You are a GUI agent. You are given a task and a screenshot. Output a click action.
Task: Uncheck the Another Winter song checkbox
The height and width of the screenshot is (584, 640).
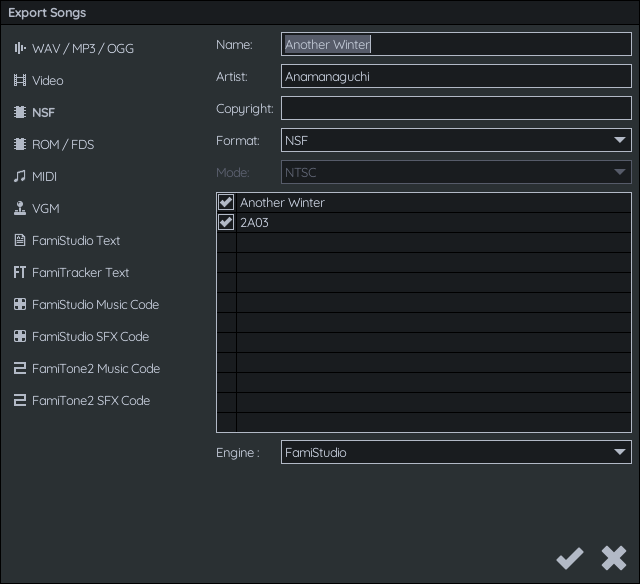point(226,202)
